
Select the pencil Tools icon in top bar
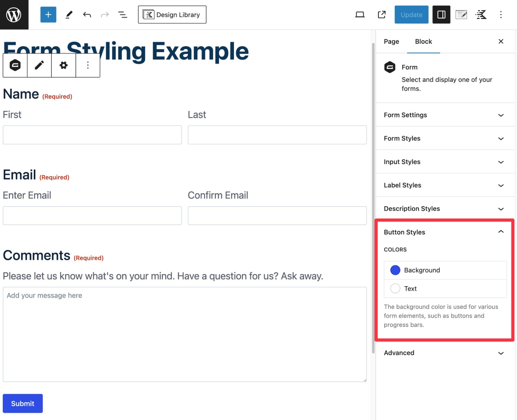(x=69, y=14)
